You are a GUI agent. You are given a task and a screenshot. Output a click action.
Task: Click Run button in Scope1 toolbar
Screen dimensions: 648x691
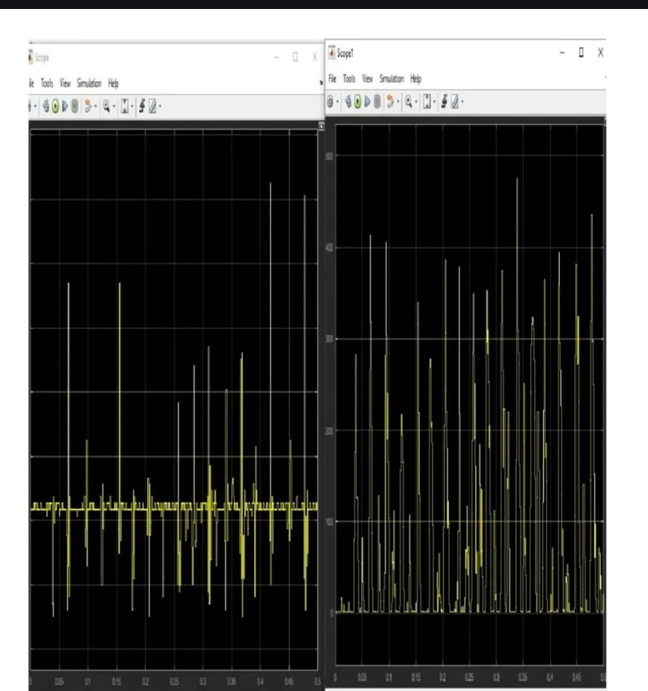click(357, 102)
